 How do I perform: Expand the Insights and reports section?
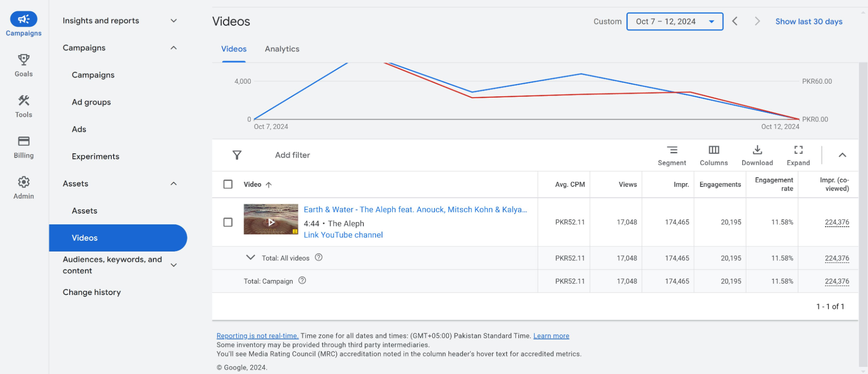pos(174,21)
